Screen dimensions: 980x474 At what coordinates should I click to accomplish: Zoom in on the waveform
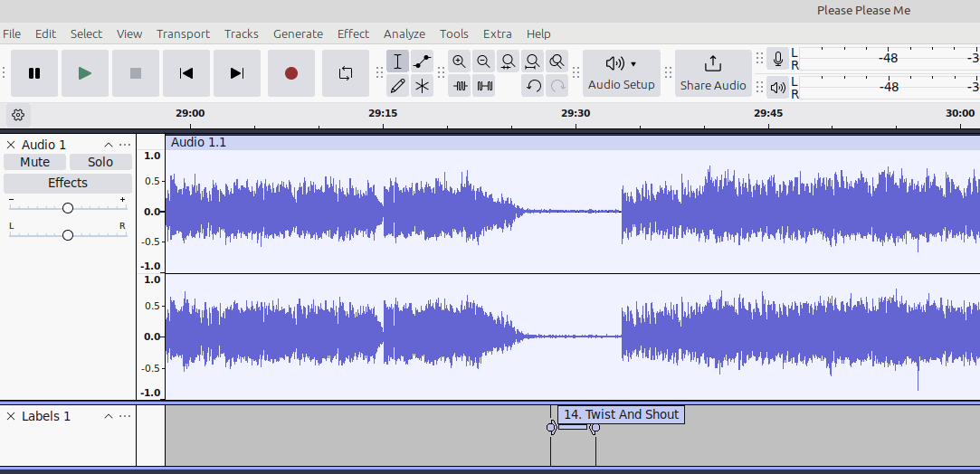point(460,62)
